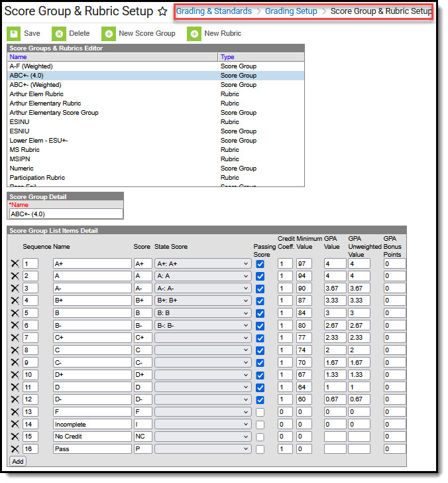Remove the F row with its X icon
Screen dimensions: 448x483
(x=15, y=412)
